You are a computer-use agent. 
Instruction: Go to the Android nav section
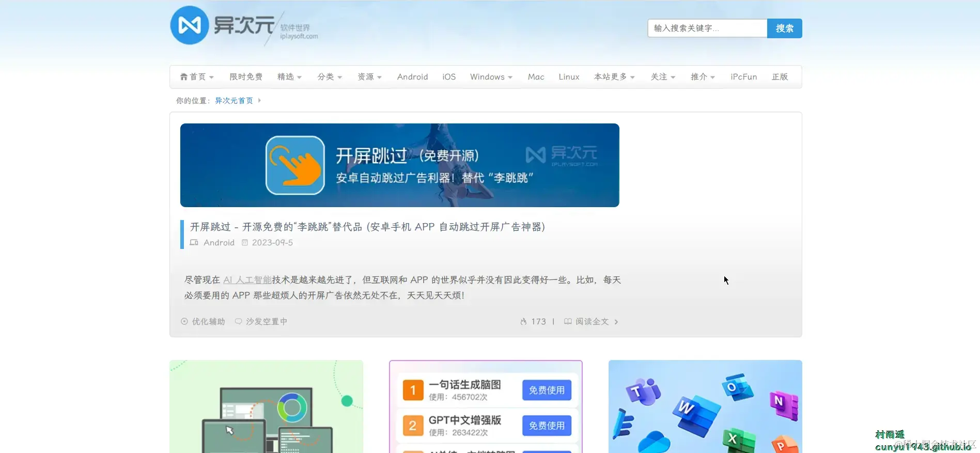coord(412,77)
